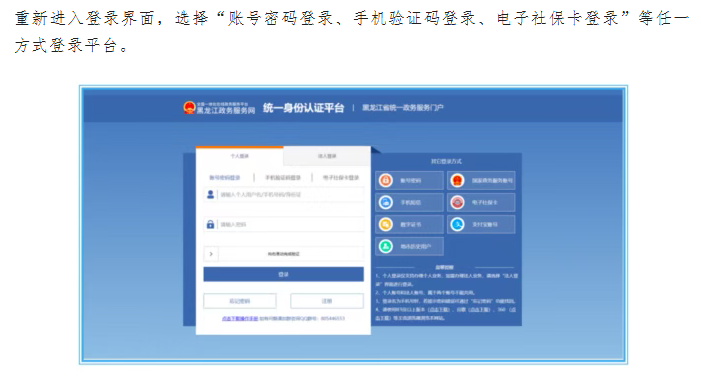Image resolution: width=701 pixels, height=386 pixels.
Task: Choose 账号密码登录 login mode
Action: click(x=225, y=178)
